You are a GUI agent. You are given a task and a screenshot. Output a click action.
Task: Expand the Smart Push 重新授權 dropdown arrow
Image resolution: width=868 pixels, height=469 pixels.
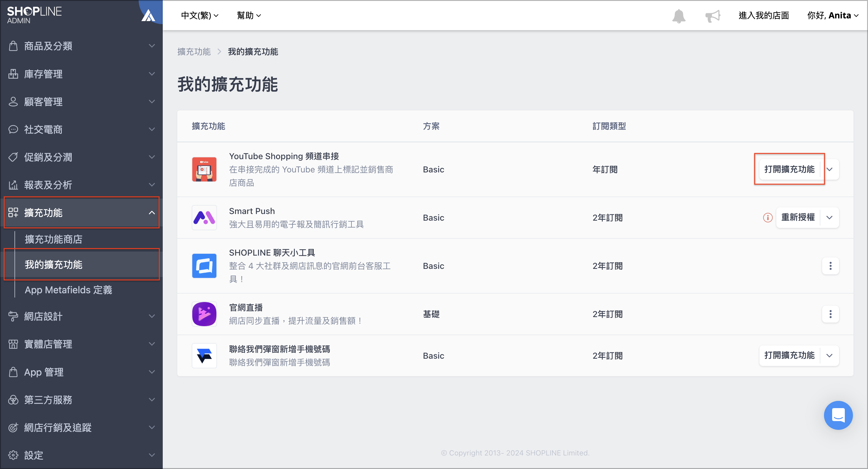[830, 218]
